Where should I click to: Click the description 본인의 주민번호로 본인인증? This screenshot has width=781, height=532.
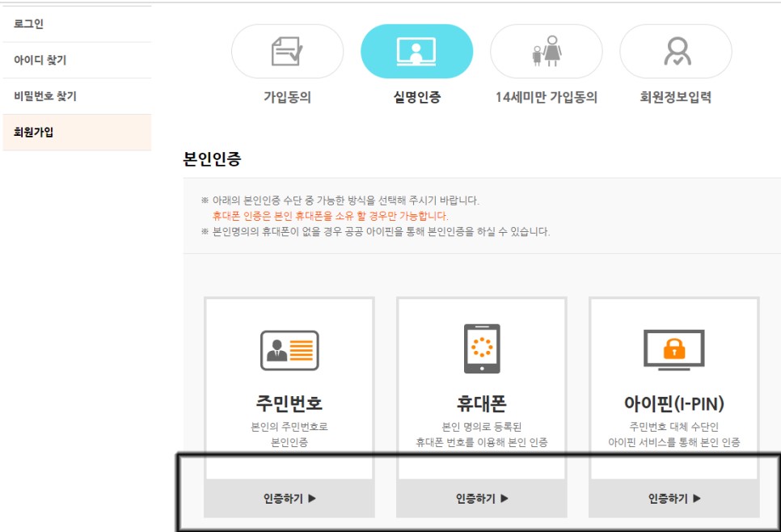[x=289, y=434]
